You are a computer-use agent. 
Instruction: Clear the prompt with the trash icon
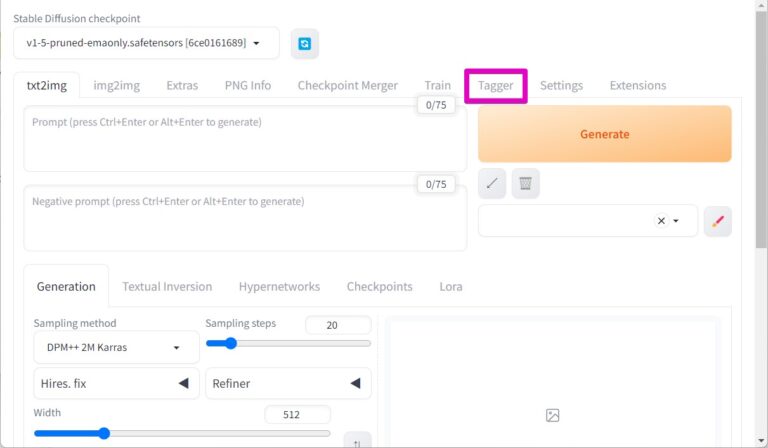click(526, 183)
